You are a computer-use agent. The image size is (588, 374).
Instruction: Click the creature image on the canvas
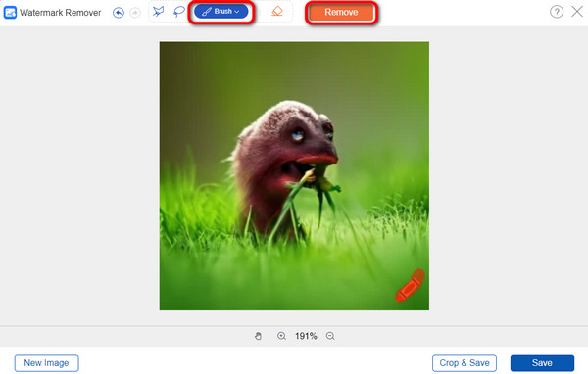pos(294,176)
